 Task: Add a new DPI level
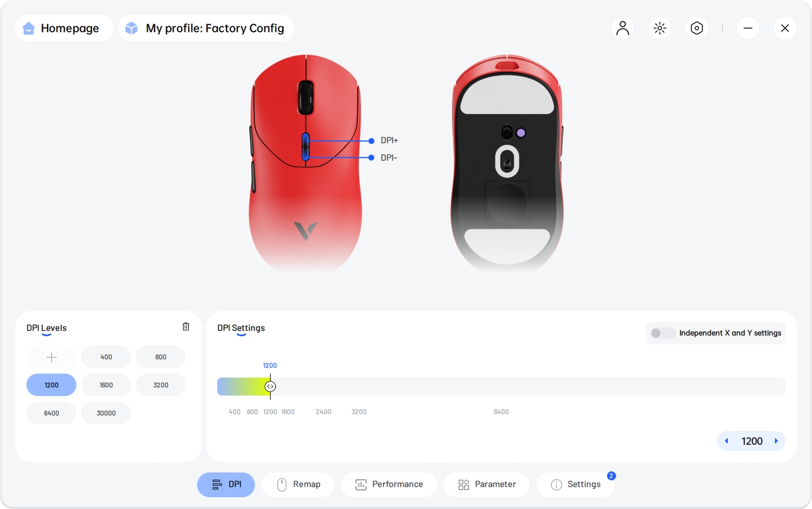(52, 357)
